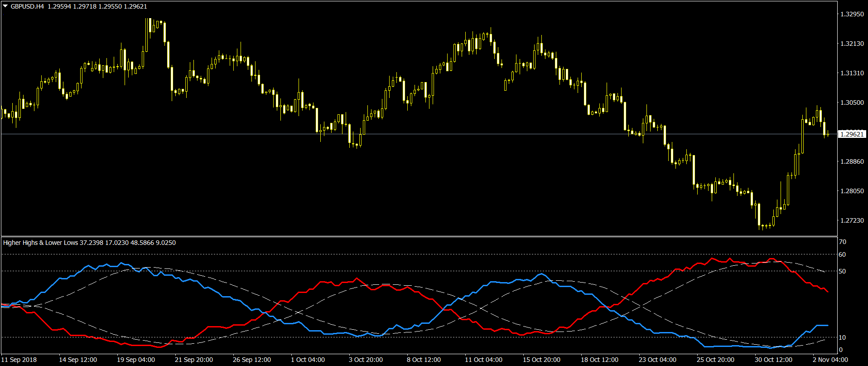Click the 26 Sep 12:00 time label

pos(252,360)
